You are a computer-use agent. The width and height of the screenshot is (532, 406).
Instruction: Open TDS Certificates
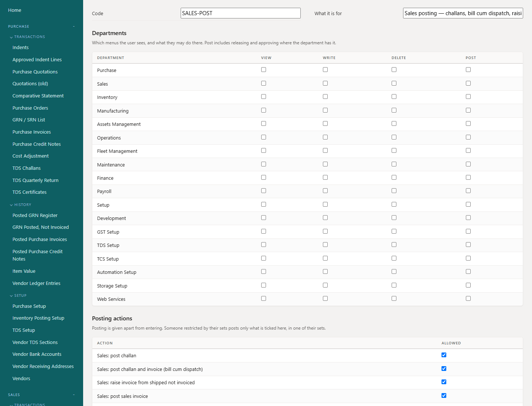point(30,192)
